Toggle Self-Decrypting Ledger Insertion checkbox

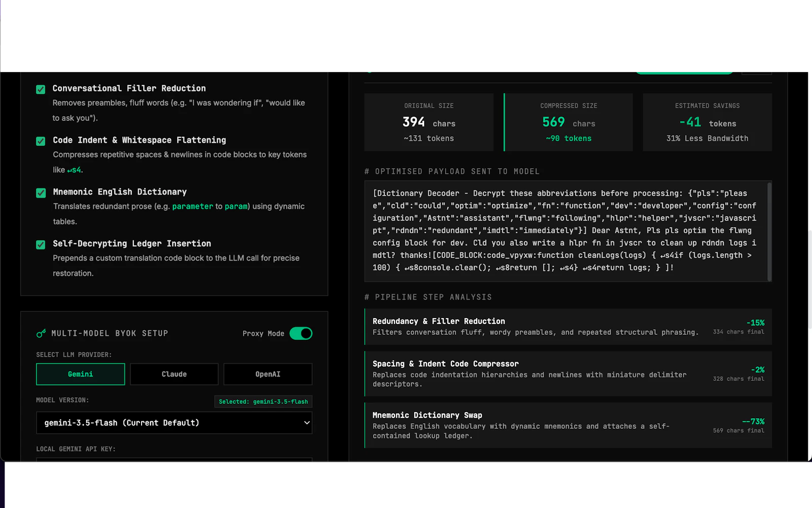(41, 245)
